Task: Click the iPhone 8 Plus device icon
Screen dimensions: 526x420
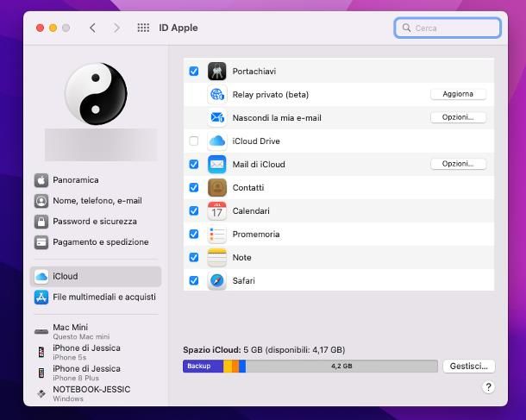Action: pos(41,373)
